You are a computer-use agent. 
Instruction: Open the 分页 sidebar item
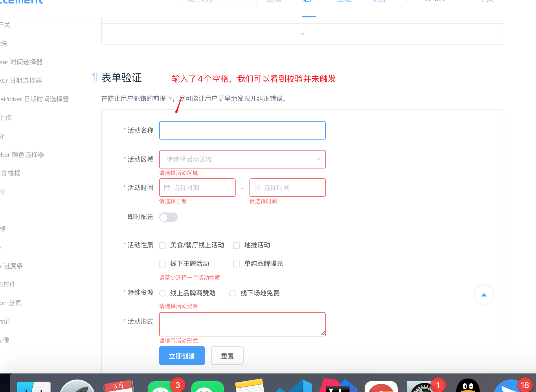[x=11, y=303]
